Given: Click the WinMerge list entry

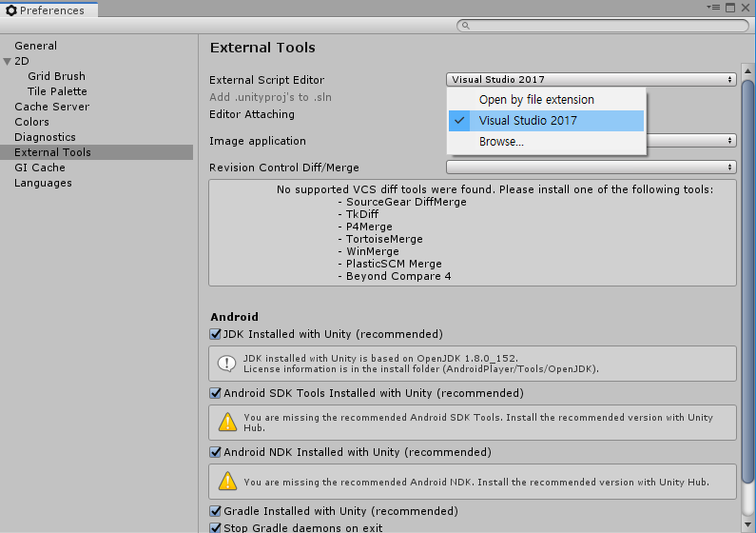Looking at the screenshot, I should (372, 252).
